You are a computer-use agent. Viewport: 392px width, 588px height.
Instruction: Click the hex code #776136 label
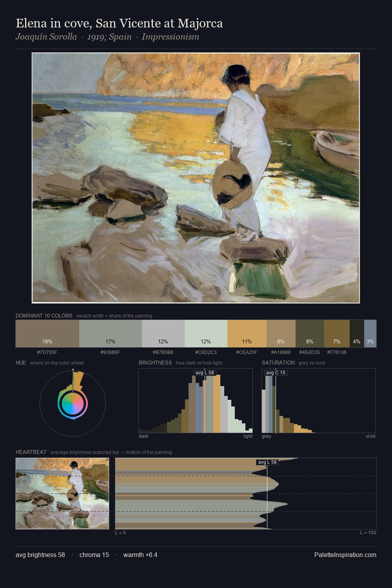point(337,352)
